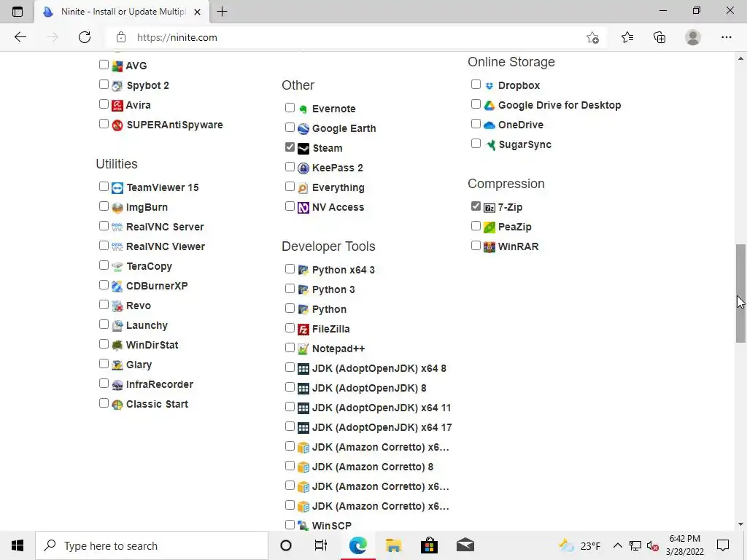Click the Avira red icon
Screen dimensions: 747x560
[x=117, y=105]
